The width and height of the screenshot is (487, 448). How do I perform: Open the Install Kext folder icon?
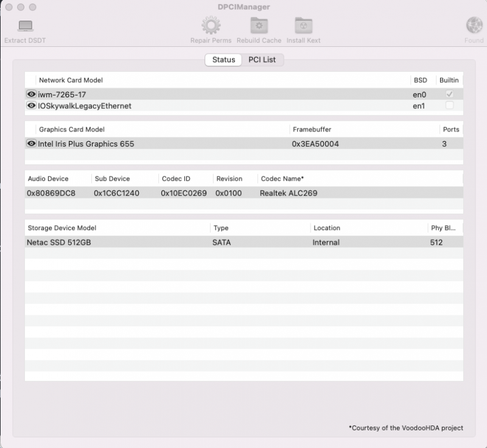pos(303,26)
